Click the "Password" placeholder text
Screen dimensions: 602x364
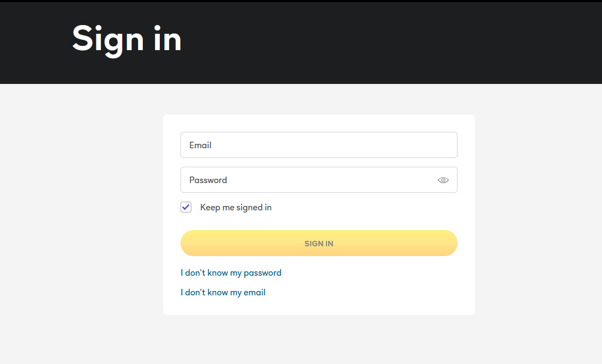coord(208,180)
